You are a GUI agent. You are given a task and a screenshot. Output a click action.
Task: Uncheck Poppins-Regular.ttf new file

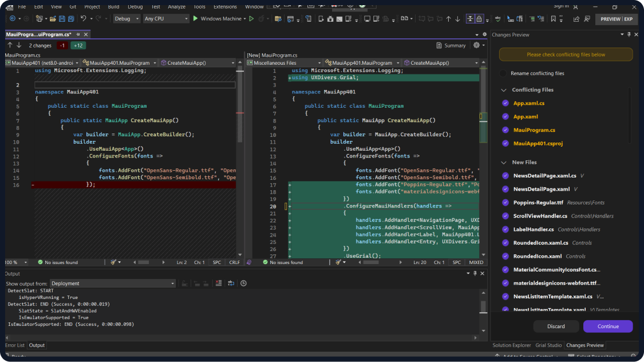click(505, 203)
